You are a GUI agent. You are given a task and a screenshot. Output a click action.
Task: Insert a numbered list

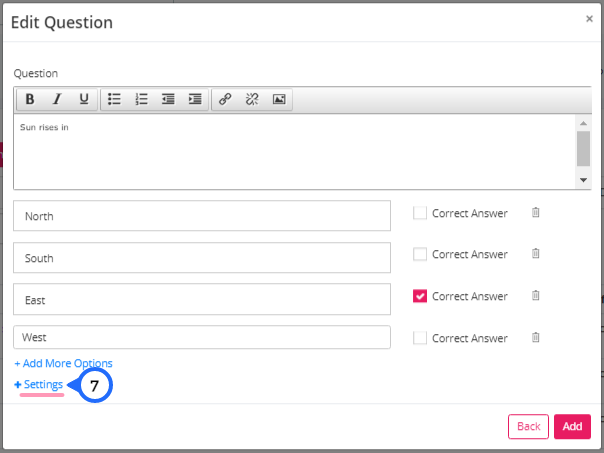pos(141,99)
